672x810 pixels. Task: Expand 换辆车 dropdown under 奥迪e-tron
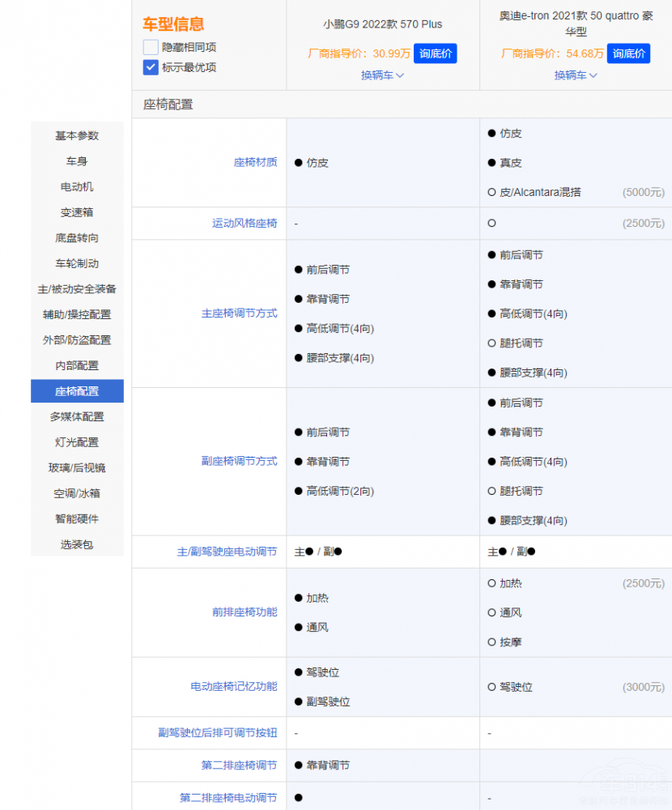(x=576, y=75)
